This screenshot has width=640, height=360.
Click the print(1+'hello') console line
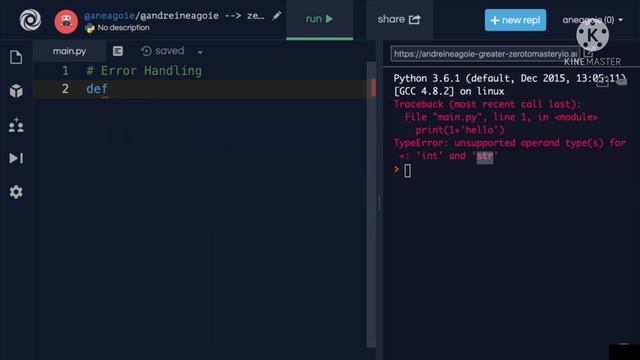pyautogui.click(x=460, y=130)
